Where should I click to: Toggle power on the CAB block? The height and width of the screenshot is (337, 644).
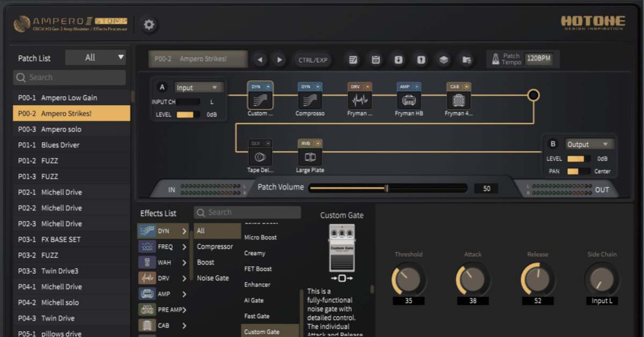[466, 86]
